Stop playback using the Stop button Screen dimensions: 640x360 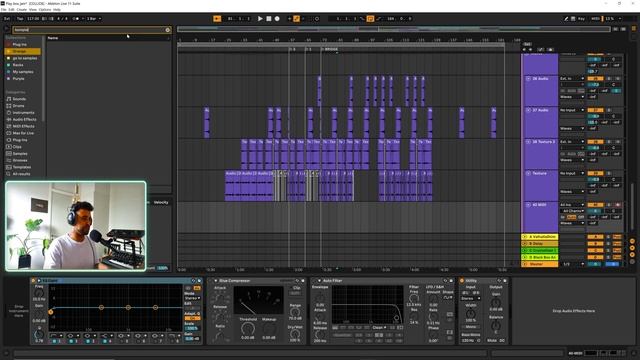click(269, 18)
